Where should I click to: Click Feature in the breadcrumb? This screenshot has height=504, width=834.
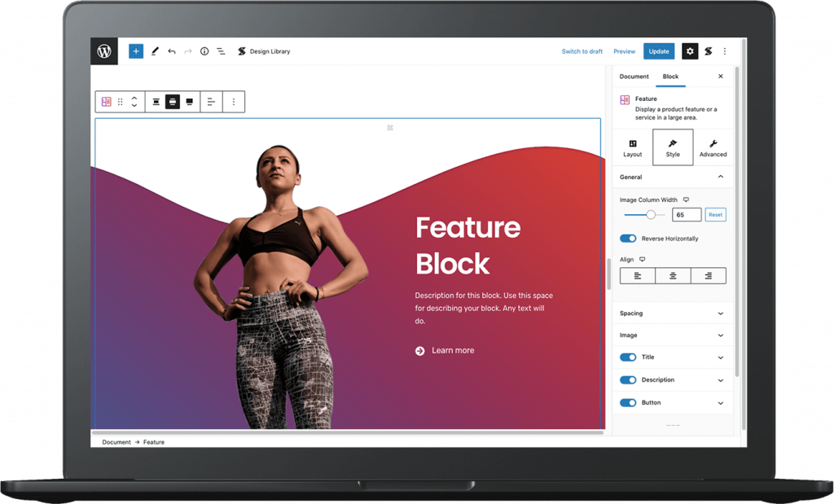coord(154,442)
